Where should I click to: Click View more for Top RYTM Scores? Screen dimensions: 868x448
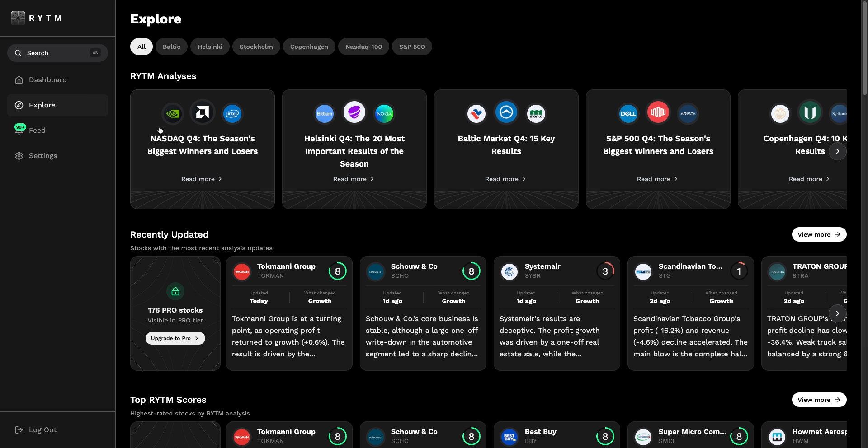(820, 400)
